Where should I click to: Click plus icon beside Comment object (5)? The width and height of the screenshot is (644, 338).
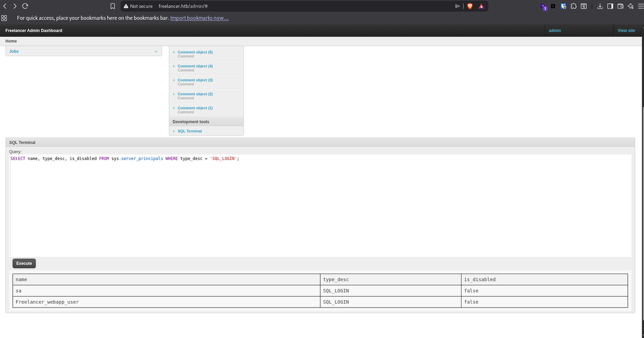[174, 52]
